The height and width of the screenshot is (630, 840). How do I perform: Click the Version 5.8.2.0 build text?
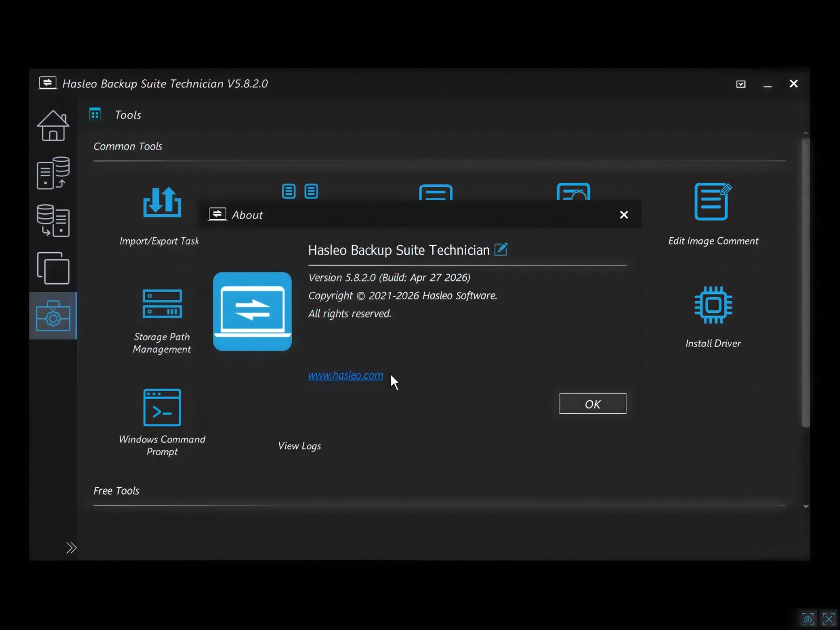coord(390,278)
